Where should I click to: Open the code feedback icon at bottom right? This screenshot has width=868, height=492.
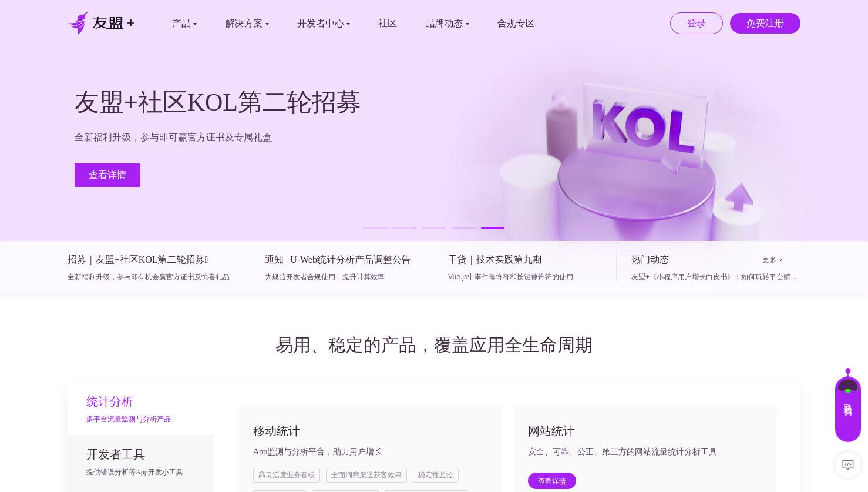click(847, 464)
